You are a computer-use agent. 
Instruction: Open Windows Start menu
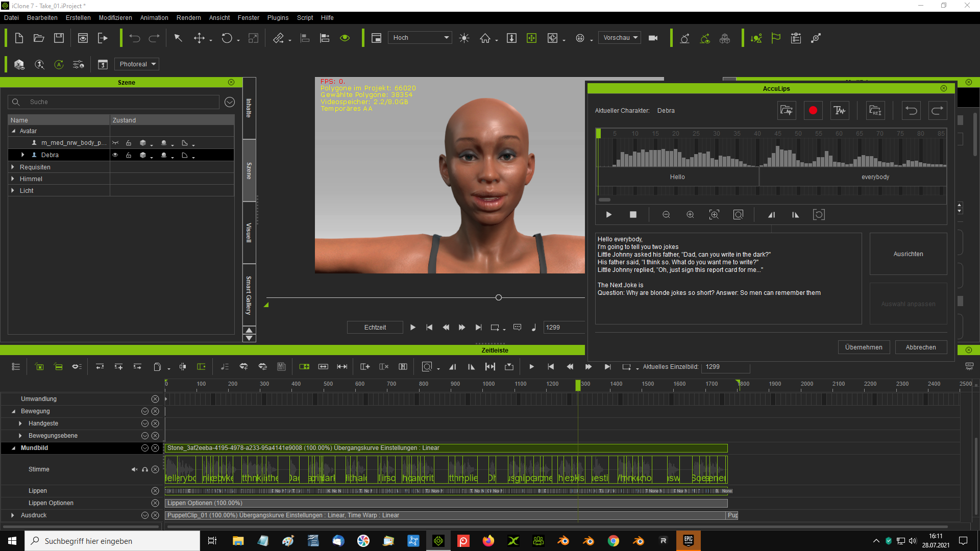12,541
